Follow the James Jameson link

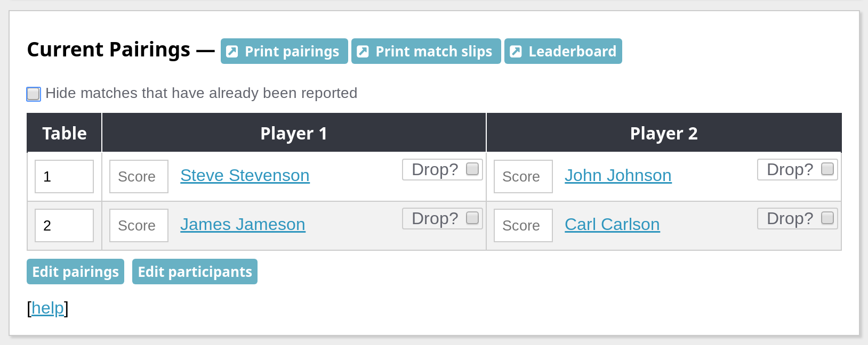click(243, 225)
